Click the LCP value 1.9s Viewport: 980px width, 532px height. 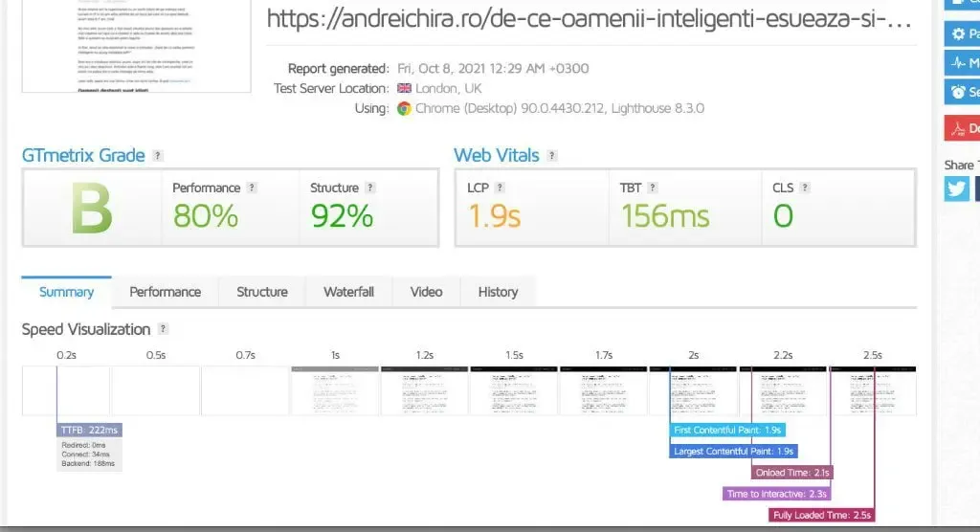pos(495,216)
